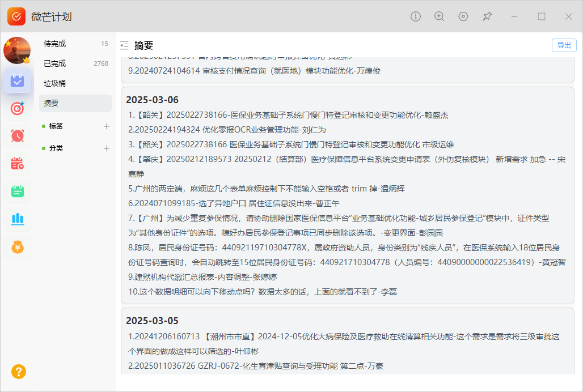
Task: Click the yellow help question mark icon
Action: (x=19, y=372)
